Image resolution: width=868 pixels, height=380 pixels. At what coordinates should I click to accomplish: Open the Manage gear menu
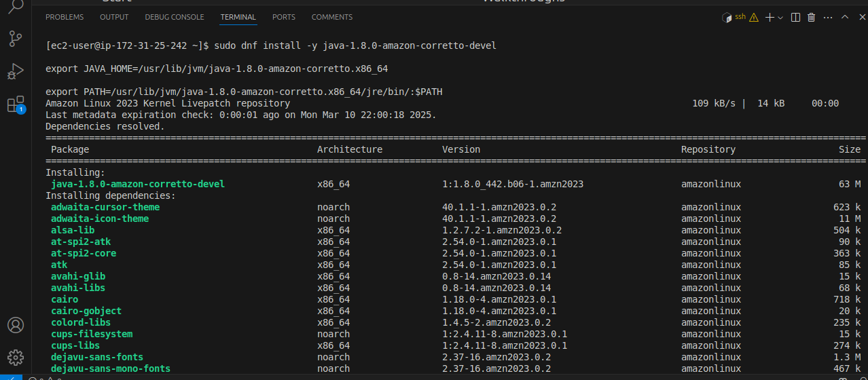pos(16,357)
